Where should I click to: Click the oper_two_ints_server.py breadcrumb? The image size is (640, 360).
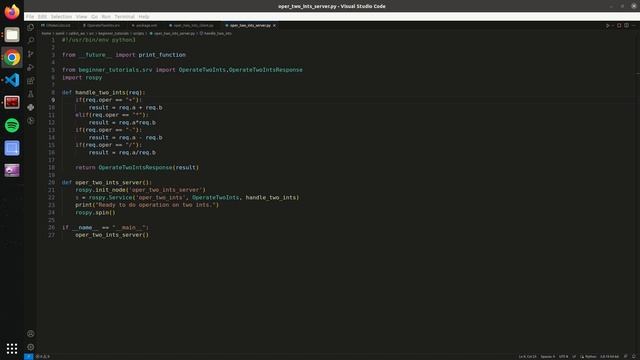172,33
